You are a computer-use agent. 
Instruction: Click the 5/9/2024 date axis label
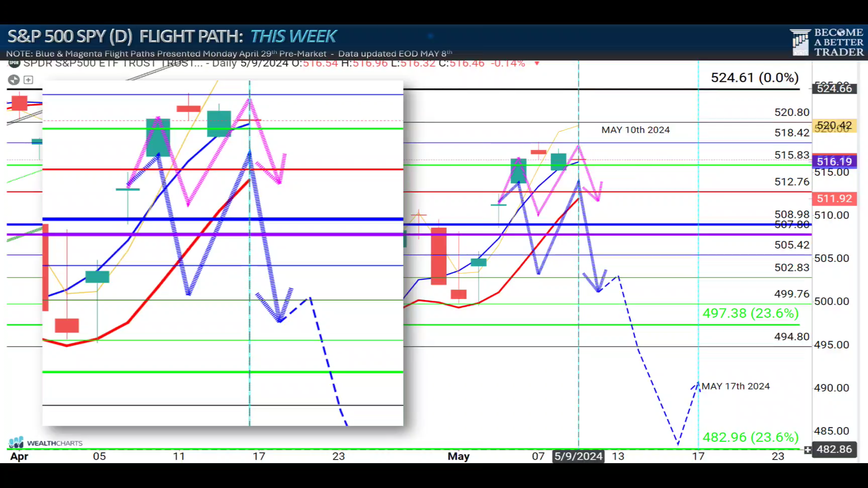(578, 456)
